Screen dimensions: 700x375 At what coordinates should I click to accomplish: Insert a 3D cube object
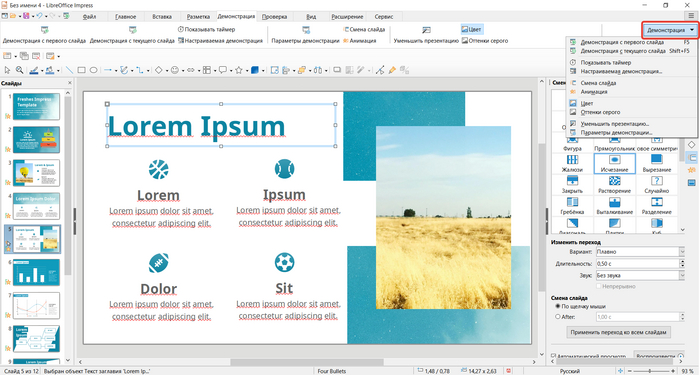tap(254, 70)
